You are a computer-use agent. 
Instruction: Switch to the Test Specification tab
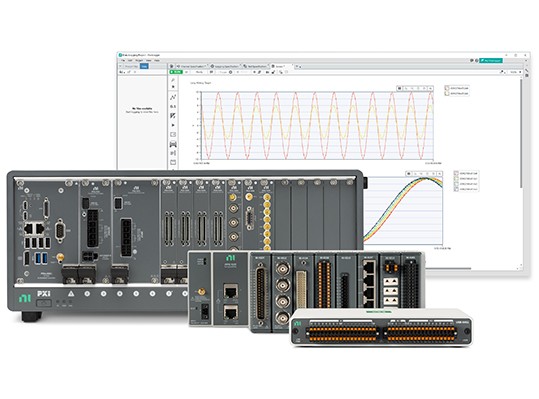click(256, 66)
